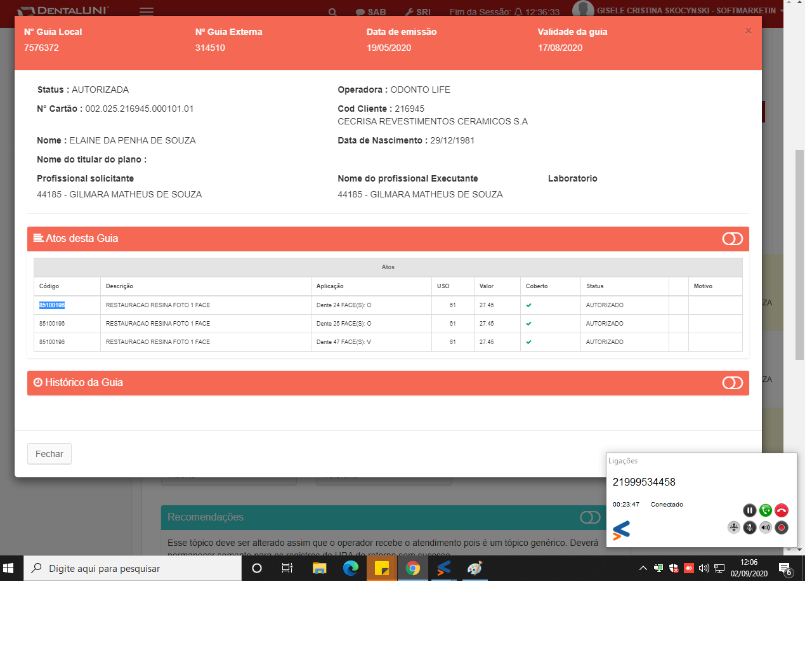
Task: Open Sticky Notes from the taskbar
Action: [x=381, y=568]
